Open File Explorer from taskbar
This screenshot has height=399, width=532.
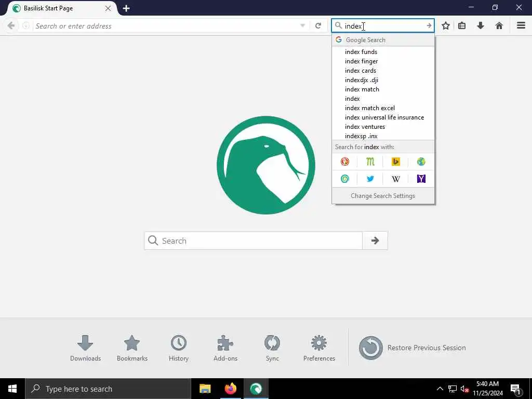click(205, 389)
